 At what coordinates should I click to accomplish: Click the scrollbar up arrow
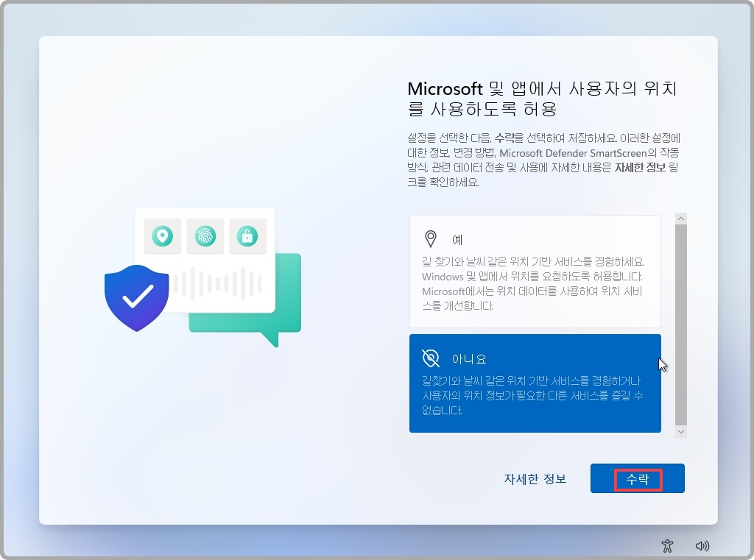coord(680,218)
